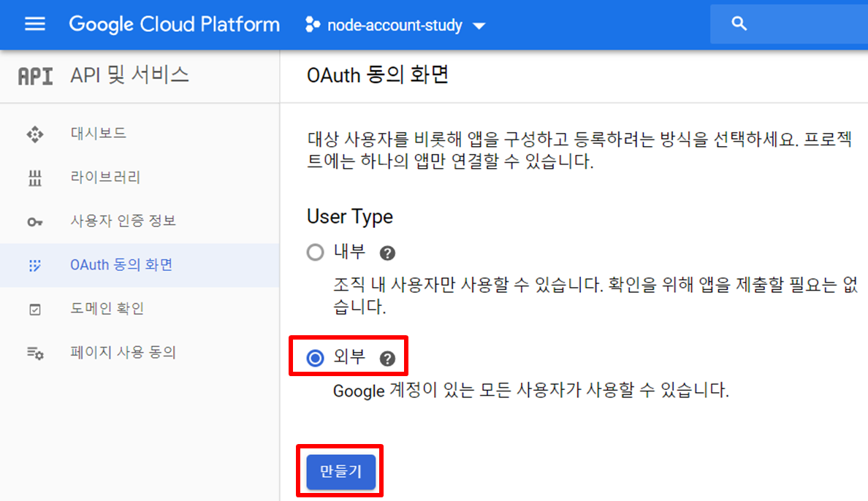
Task: Click the 외부 label text
Action: coord(349,357)
